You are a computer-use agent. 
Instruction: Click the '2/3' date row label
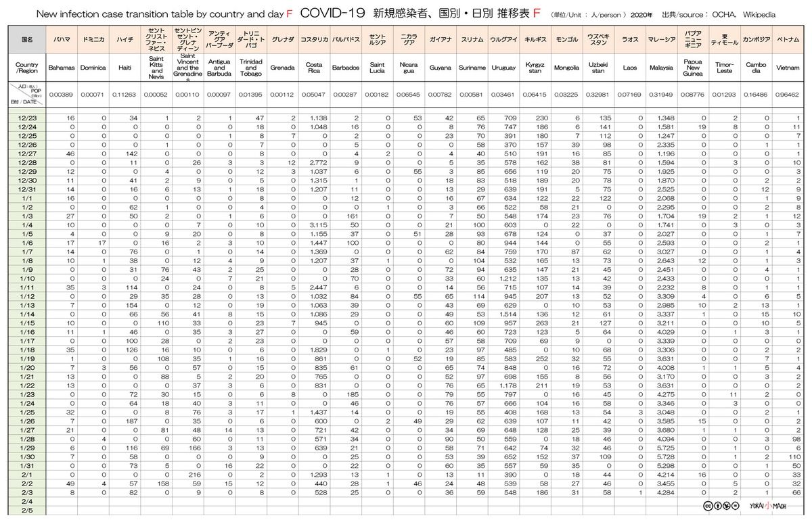point(27,492)
